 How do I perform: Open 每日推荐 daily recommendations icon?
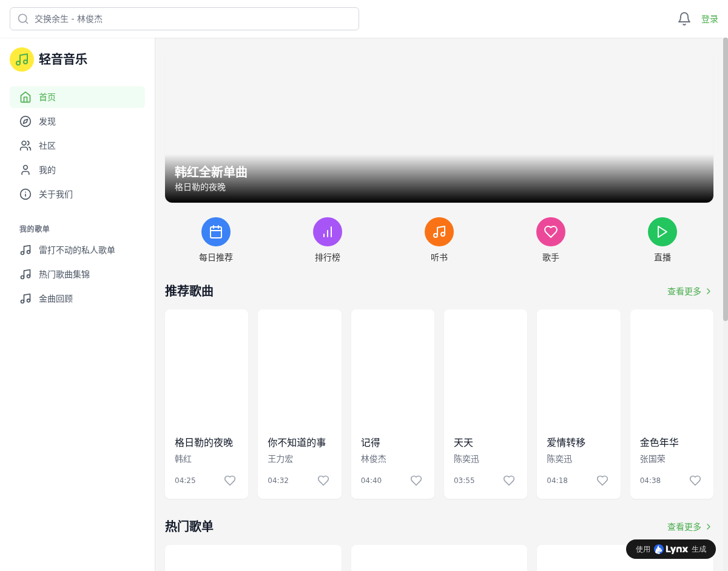click(x=216, y=232)
